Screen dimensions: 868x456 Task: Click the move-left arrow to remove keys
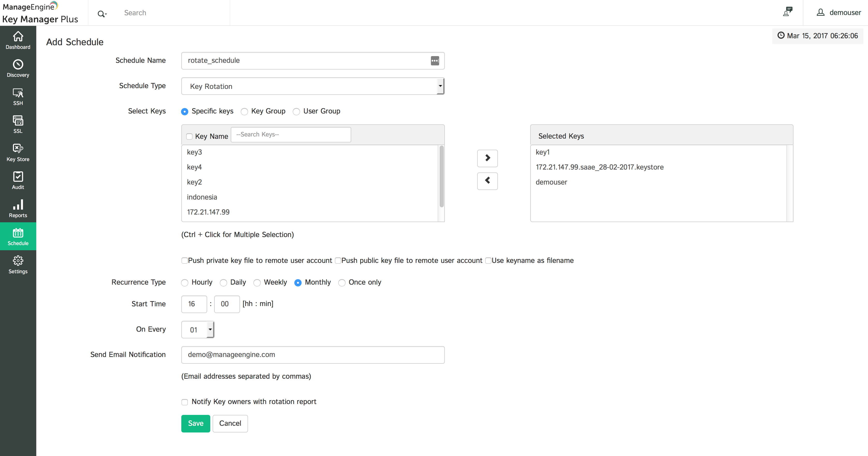pyautogui.click(x=487, y=181)
